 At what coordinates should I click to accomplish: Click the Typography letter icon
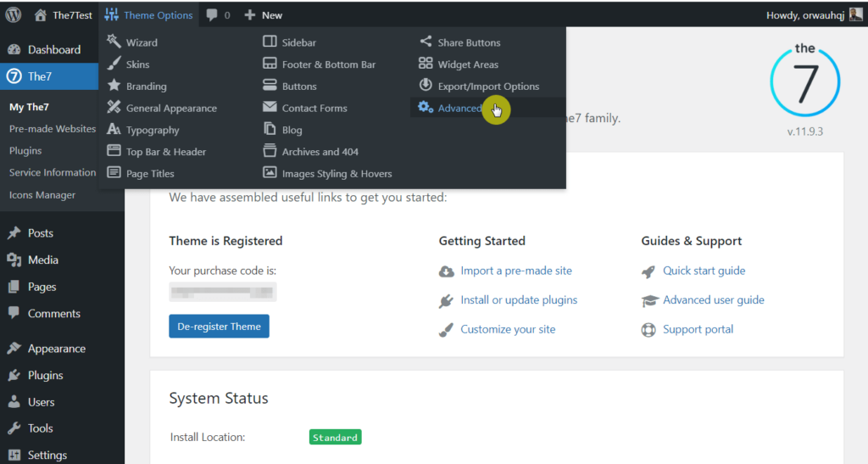[x=114, y=129]
